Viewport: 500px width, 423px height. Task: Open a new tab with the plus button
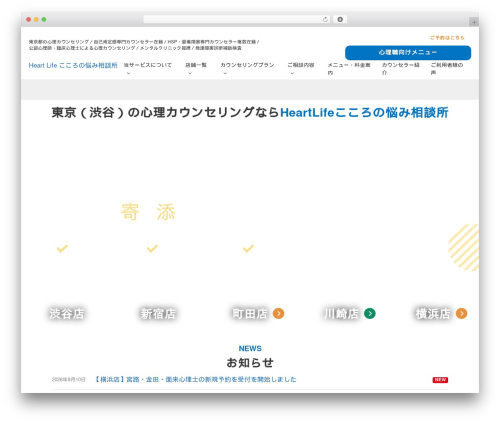[x=474, y=22]
